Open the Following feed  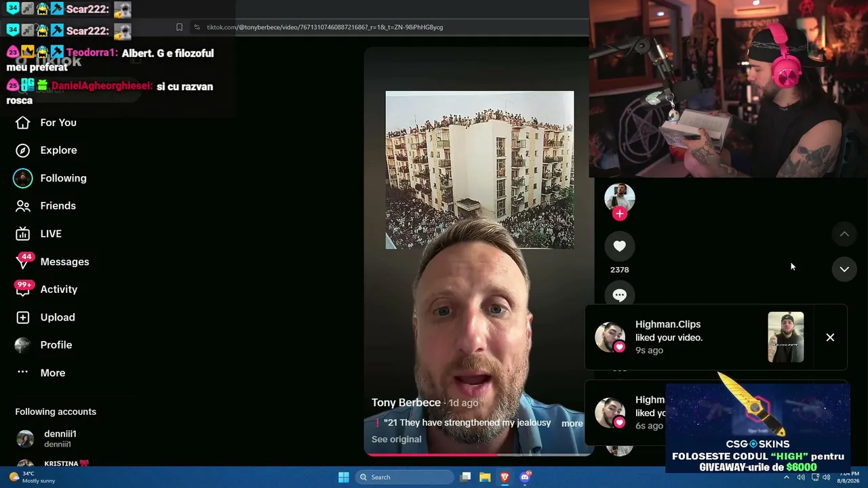[x=63, y=178]
